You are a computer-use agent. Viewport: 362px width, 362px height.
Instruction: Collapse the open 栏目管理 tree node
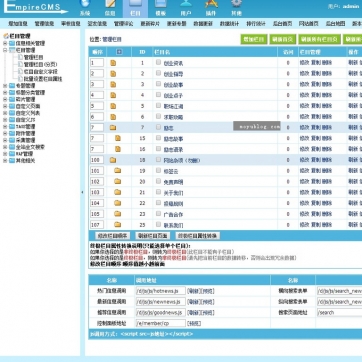pos(5,50)
